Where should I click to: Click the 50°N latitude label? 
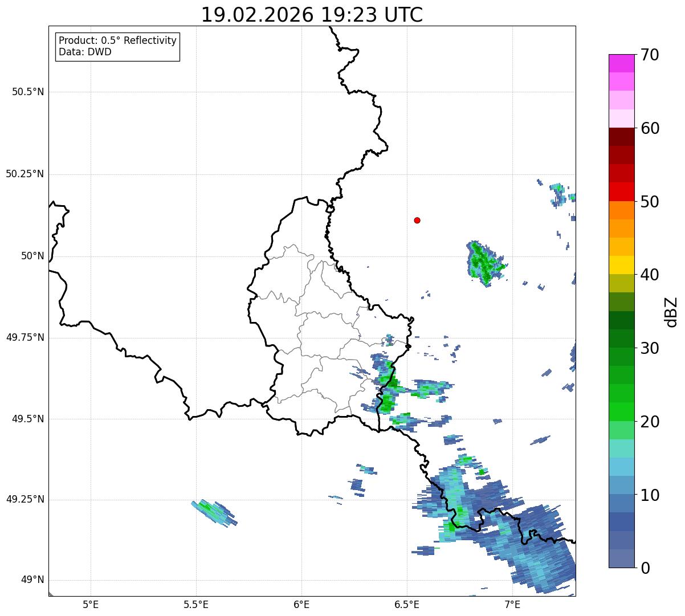coord(32,256)
